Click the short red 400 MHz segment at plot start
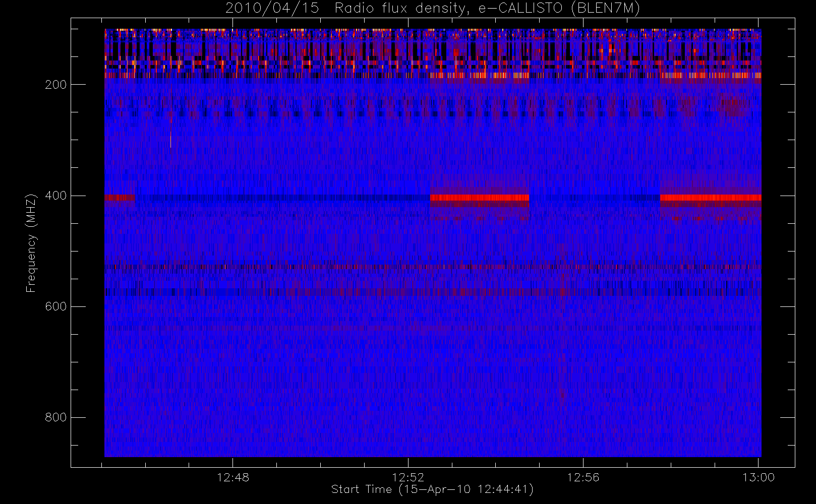This screenshot has height=504, width=816. (x=120, y=198)
